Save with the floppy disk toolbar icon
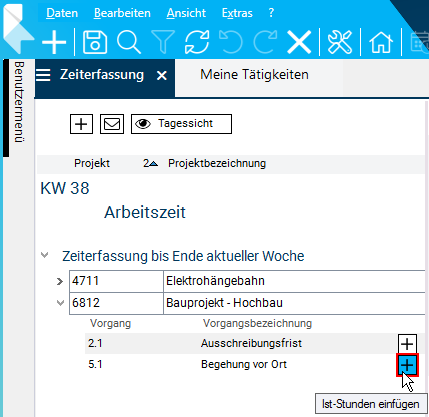Screen dimensions: 429x417 [95, 42]
